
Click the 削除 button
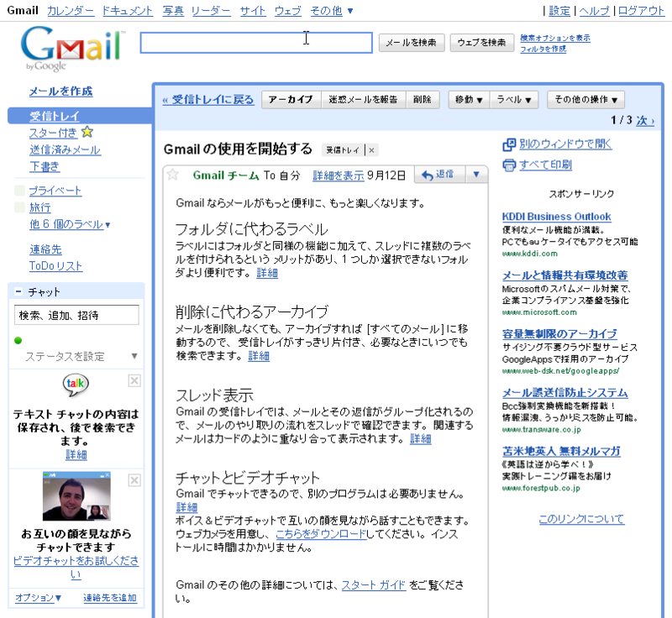[x=423, y=100]
